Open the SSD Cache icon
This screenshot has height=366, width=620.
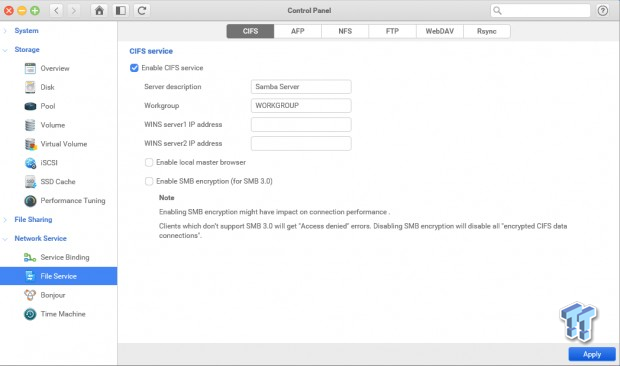coord(30,182)
